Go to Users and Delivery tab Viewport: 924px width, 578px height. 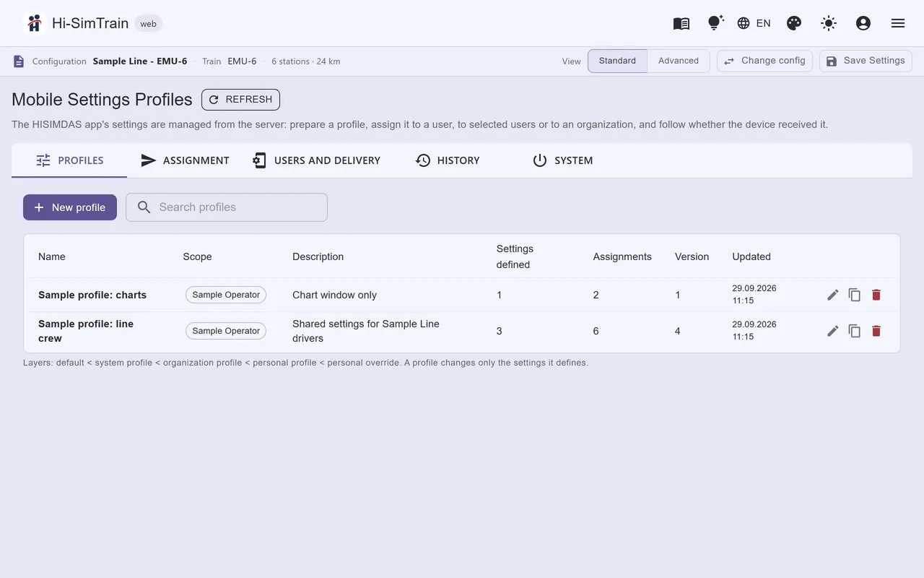[315, 160]
